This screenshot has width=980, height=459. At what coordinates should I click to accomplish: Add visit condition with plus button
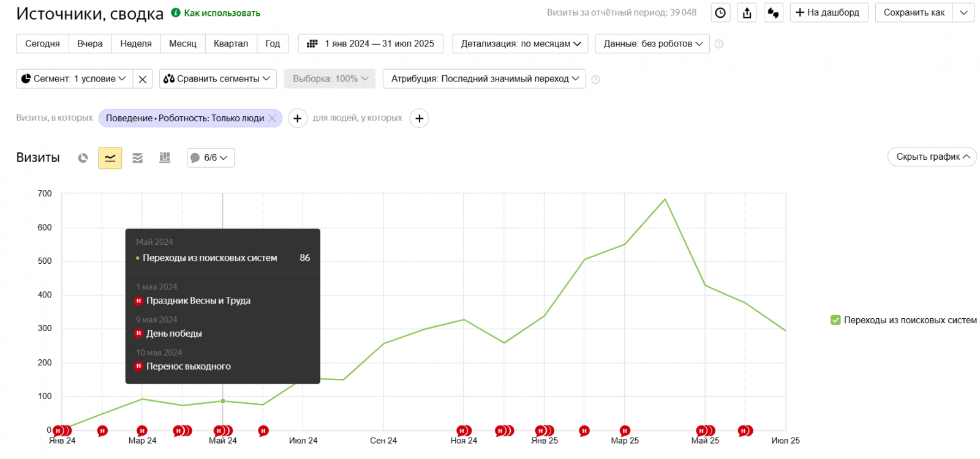coord(298,118)
